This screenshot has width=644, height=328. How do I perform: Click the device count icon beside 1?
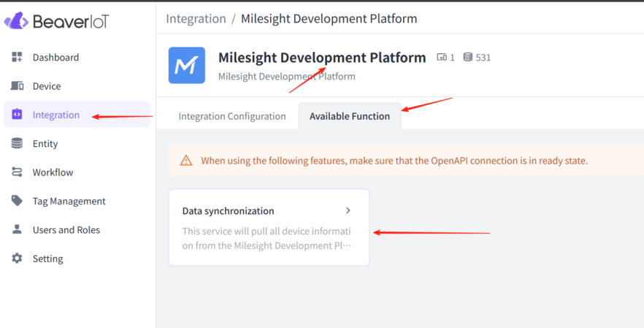click(442, 58)
